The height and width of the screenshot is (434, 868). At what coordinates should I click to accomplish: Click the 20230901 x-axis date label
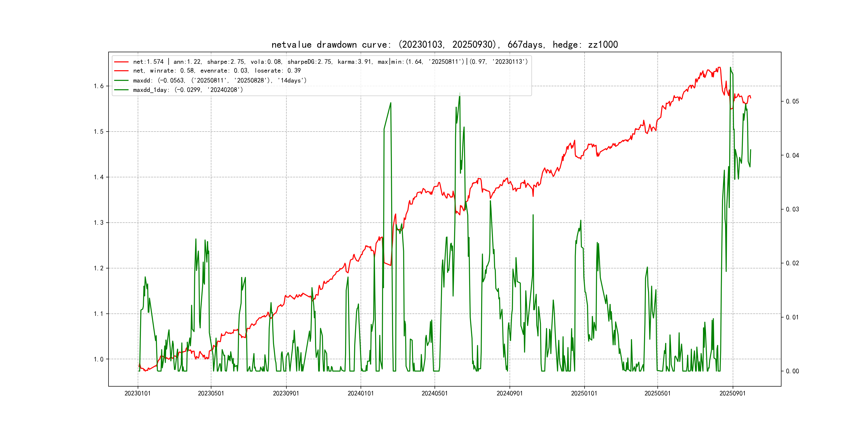[x=286, y=393]
